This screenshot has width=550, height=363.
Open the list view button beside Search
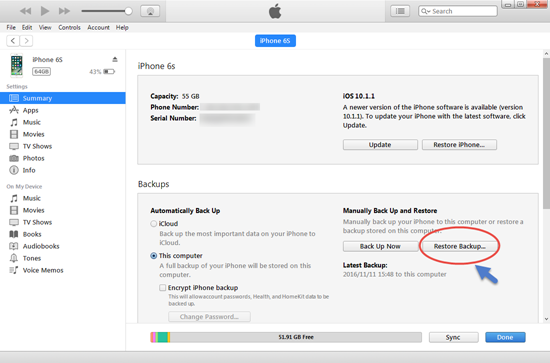click(x=400, y=11)
